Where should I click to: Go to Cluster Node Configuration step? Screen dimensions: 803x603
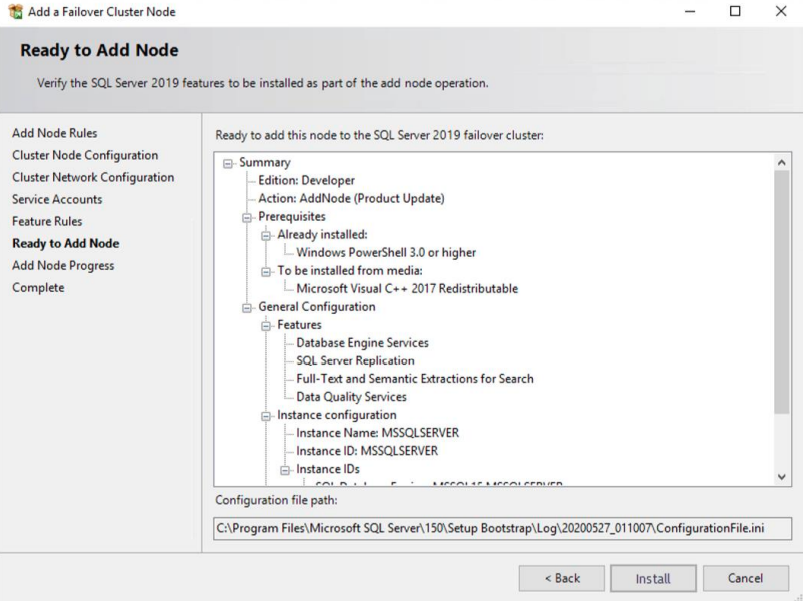coord(85,155)
